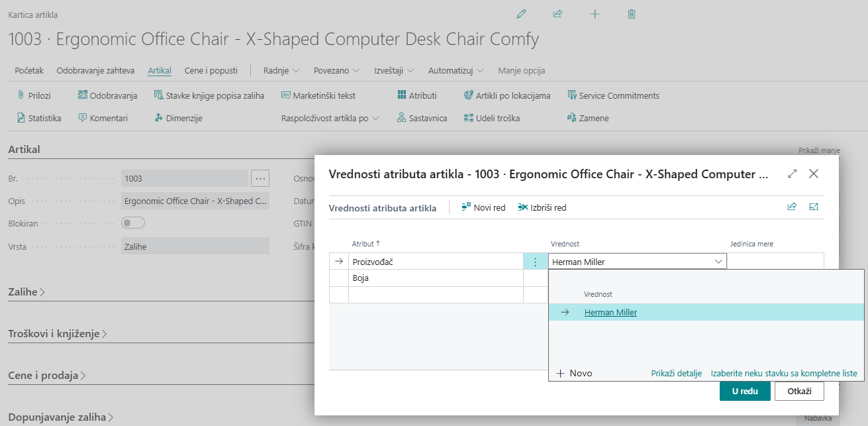Viewport: 868px width, 426px height.
Task: Toggle the Blokiran switch
Action: click(133, 223)
